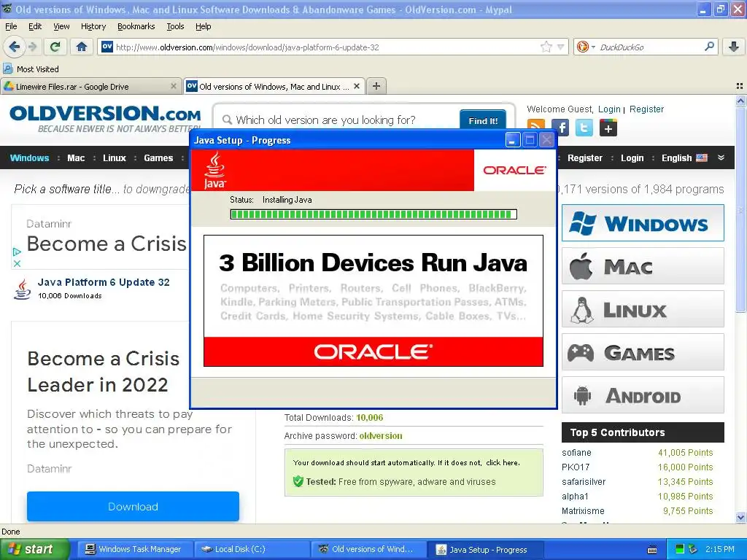Click the keyboard icon in the system tray
This screenshot has width=747, height=560.
pos(653,550)
